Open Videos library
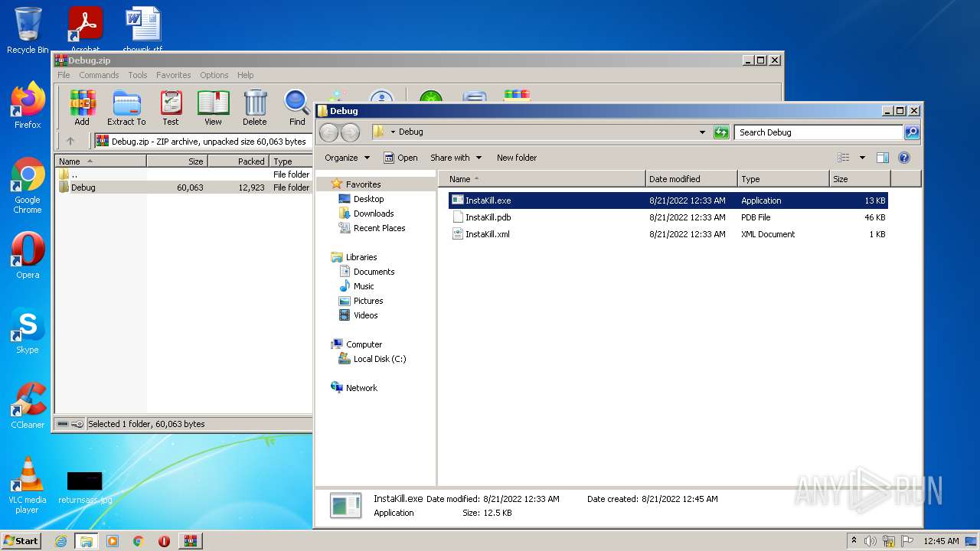Image resolution: width=980 pixels, height=551 pixels. click(365, 315)
